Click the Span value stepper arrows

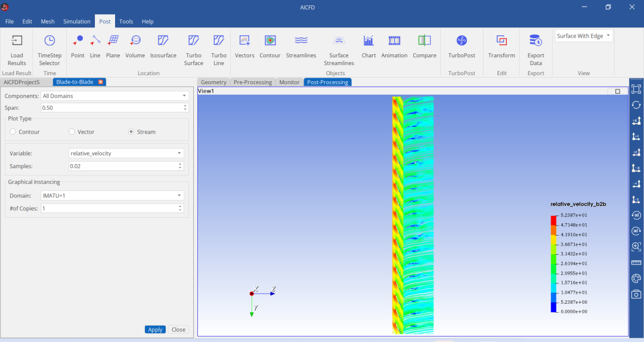point(185,107)
